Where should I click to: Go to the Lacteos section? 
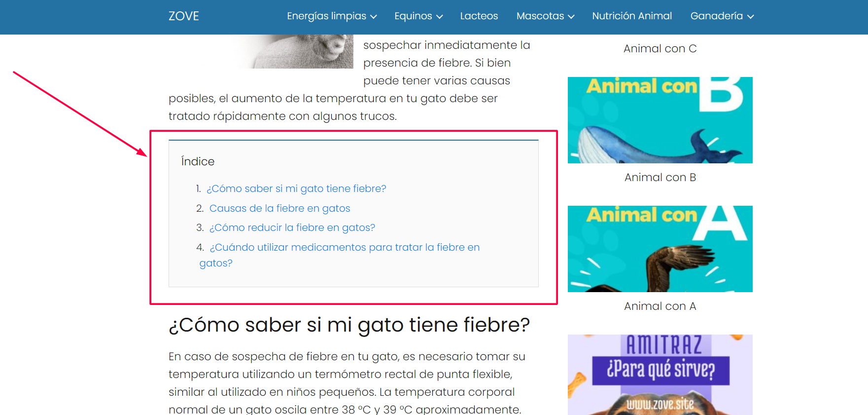479,16
